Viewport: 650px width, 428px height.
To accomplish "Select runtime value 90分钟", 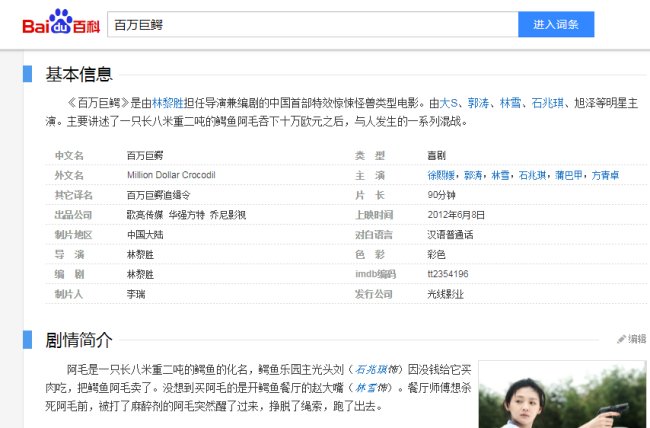I will click(x=441, y=195).
